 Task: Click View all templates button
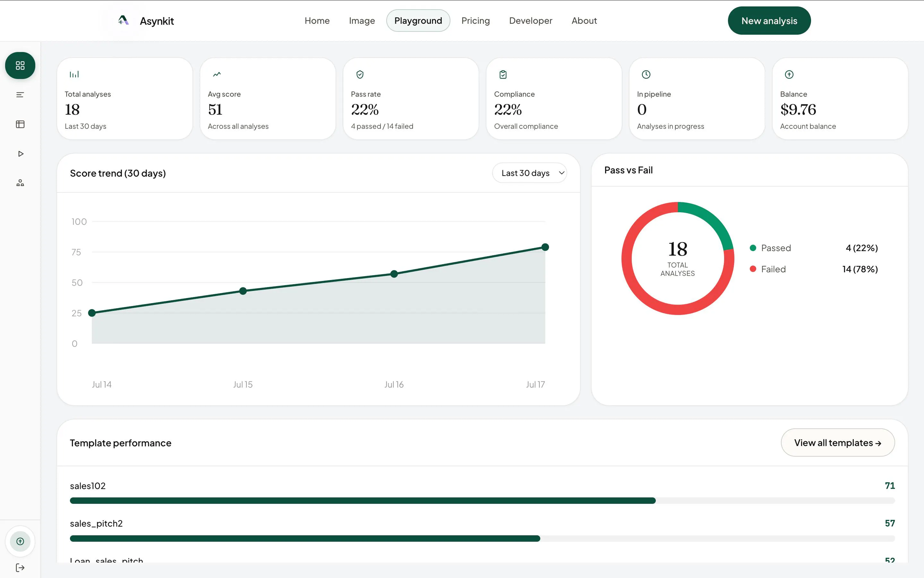click(838, 442)
